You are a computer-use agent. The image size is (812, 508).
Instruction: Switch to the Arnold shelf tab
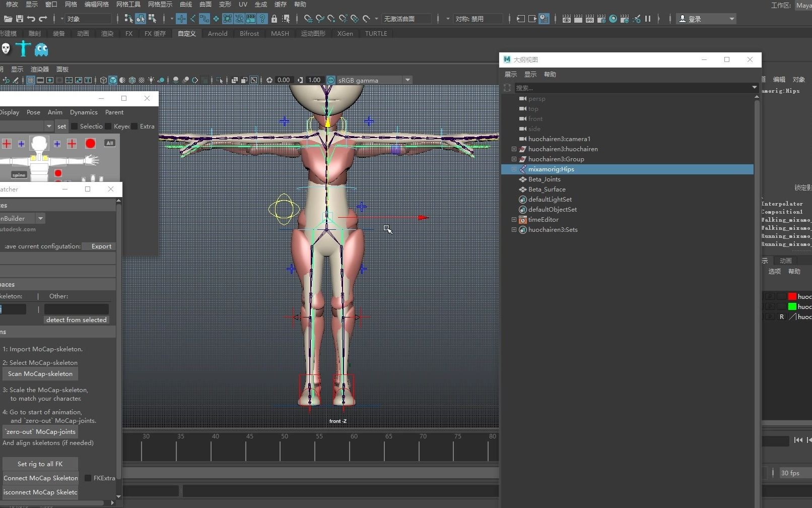click(218, 34)
